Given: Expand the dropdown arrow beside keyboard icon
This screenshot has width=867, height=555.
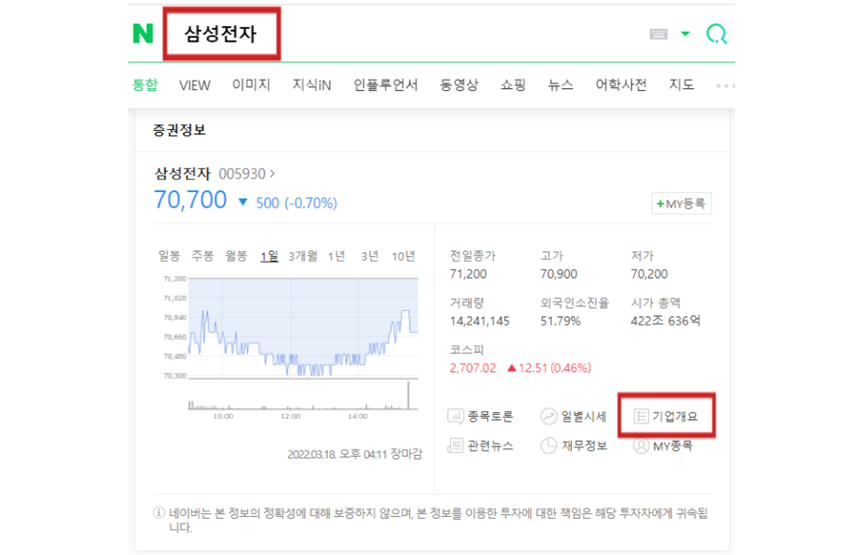Looking at the screenshot, I should pyautogui.click(x=685, y=34).
